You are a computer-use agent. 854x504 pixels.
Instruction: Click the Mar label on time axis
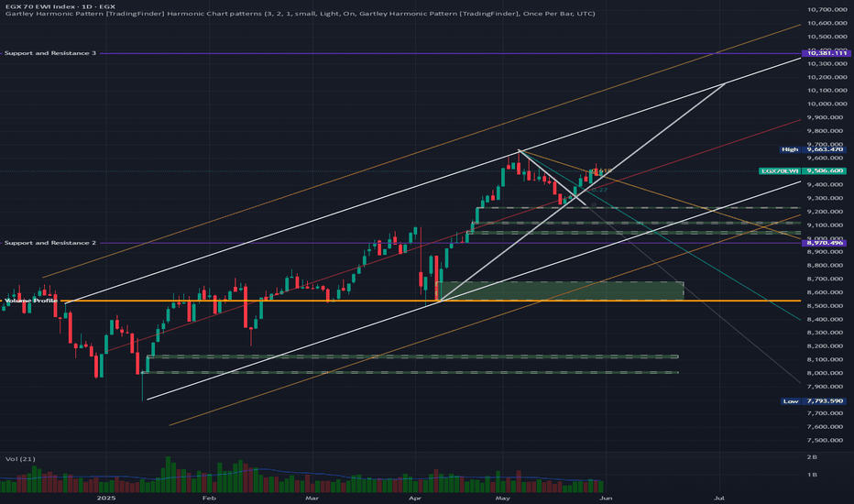click(312, 498)
